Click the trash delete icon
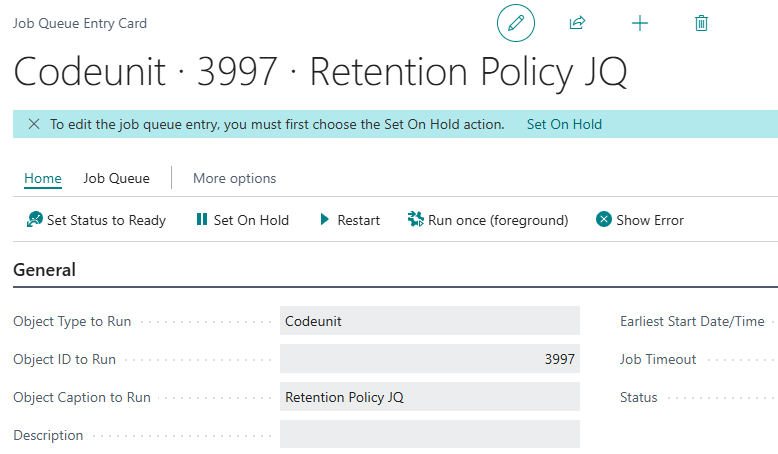This screenshot has width=778, height=454. click(x=701, y=23)
